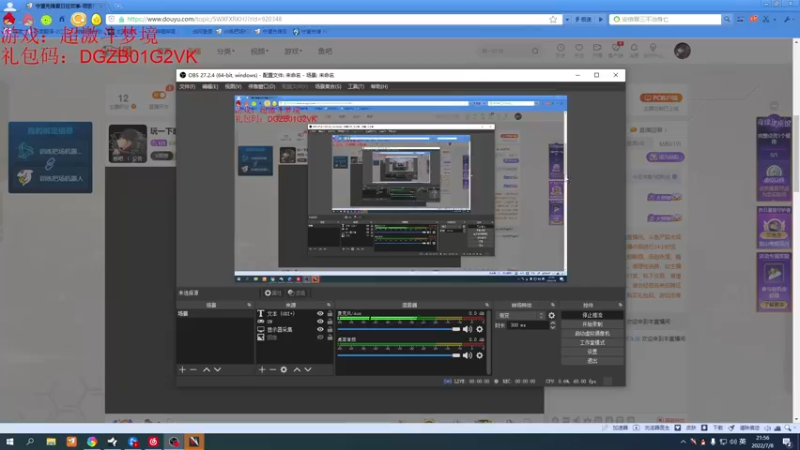
Task: Move the scene up in the scenes list
Action: coord(207,369)
